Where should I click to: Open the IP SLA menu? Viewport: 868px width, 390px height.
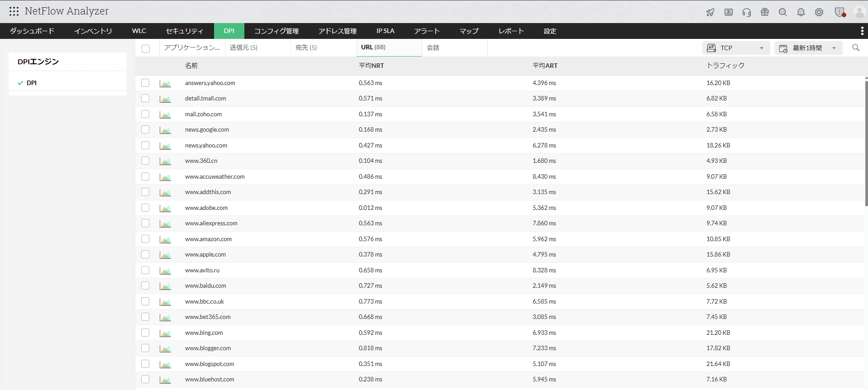point(386,31)
